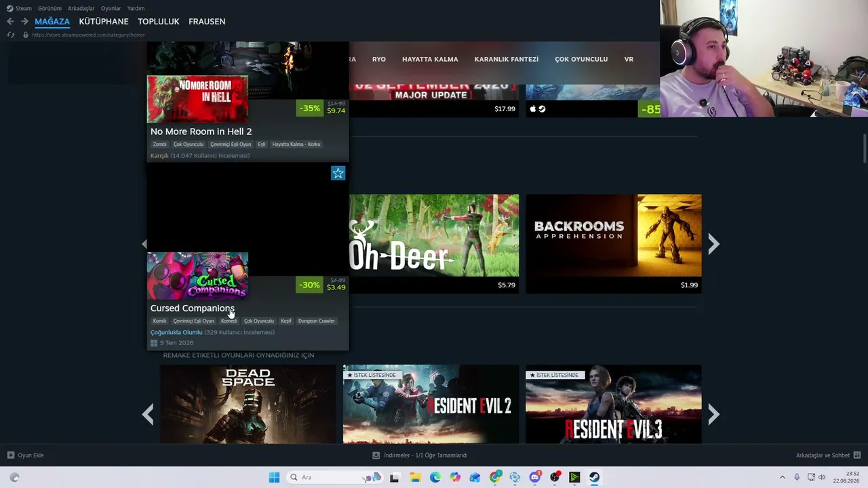Click the -30% discount badge

[x=310, y=285]
